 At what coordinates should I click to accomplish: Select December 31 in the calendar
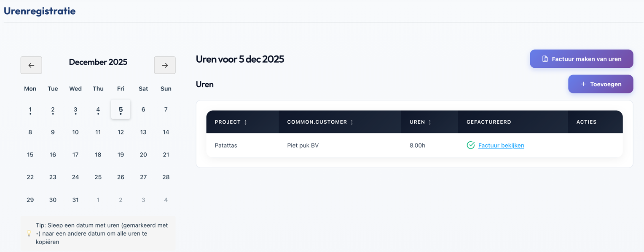point(75,199)
